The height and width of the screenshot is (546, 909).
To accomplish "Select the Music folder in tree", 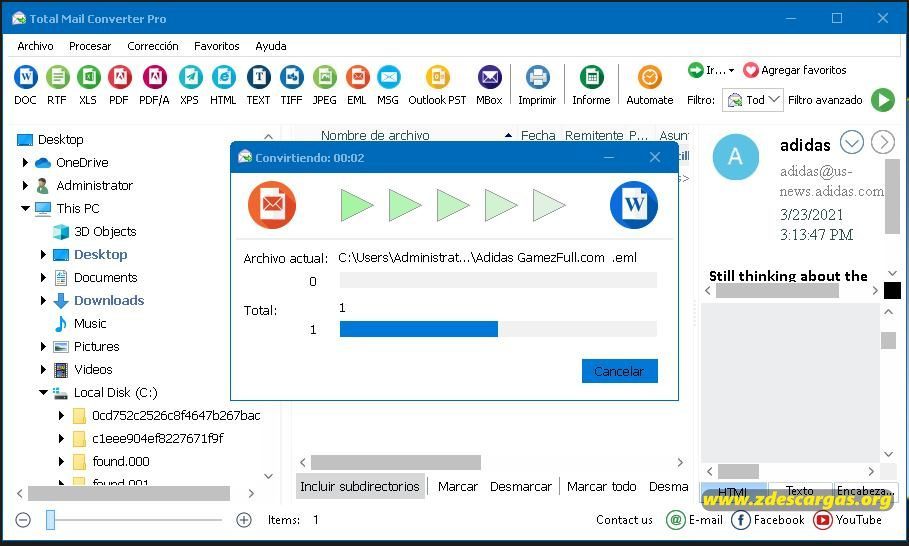I will pyautogui.click(x=90, y=323).
